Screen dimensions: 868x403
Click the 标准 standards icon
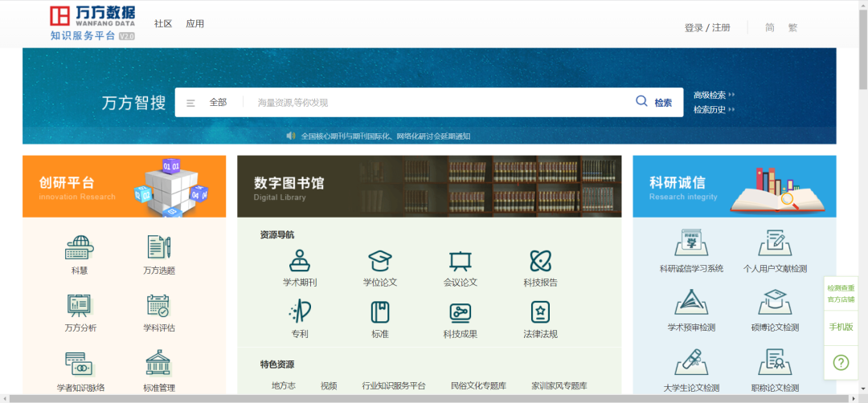[379, 312]
